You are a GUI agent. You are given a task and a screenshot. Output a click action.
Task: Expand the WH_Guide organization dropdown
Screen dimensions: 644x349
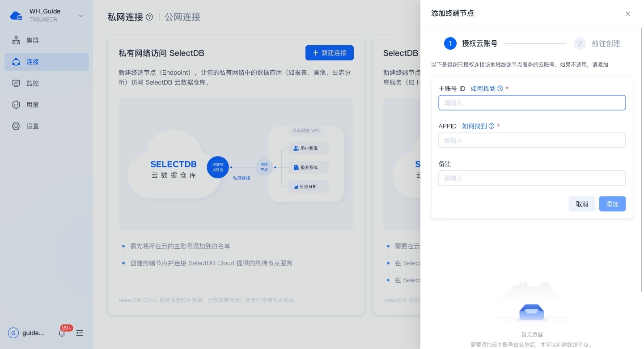click(x=81, y=16)
